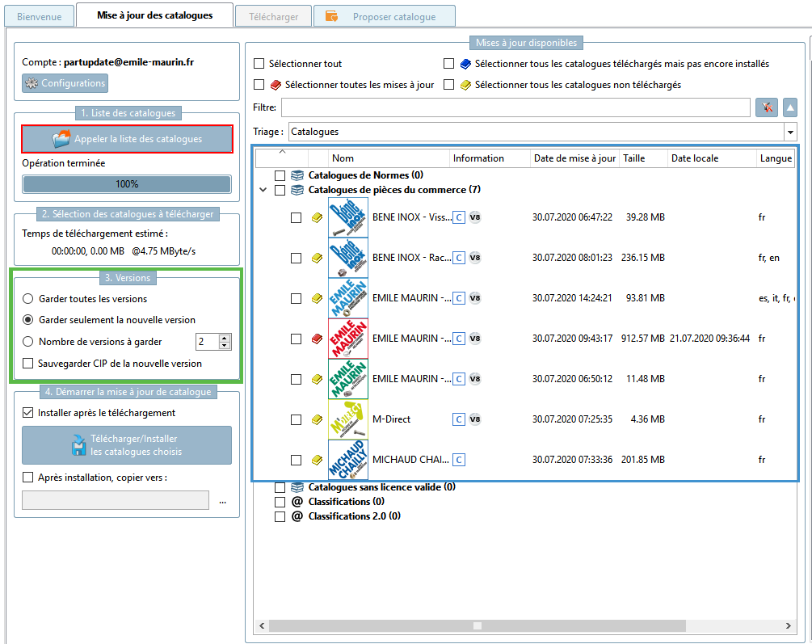Click the ... browse button for copy destination
Image resolution: width=812 pixels, height=644 pixels.
223,501
